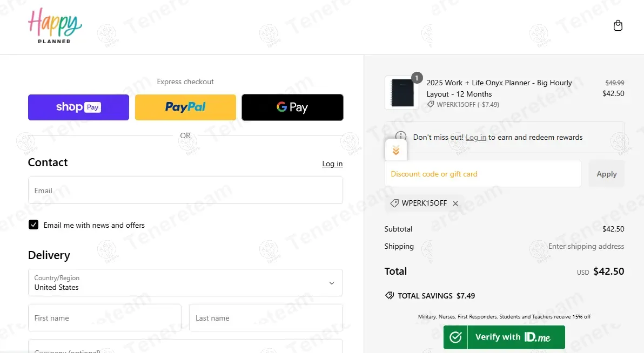This screenshot has height=353, width=644.
Task: Click the info icon beside Don't miss out
Action: 400,137
